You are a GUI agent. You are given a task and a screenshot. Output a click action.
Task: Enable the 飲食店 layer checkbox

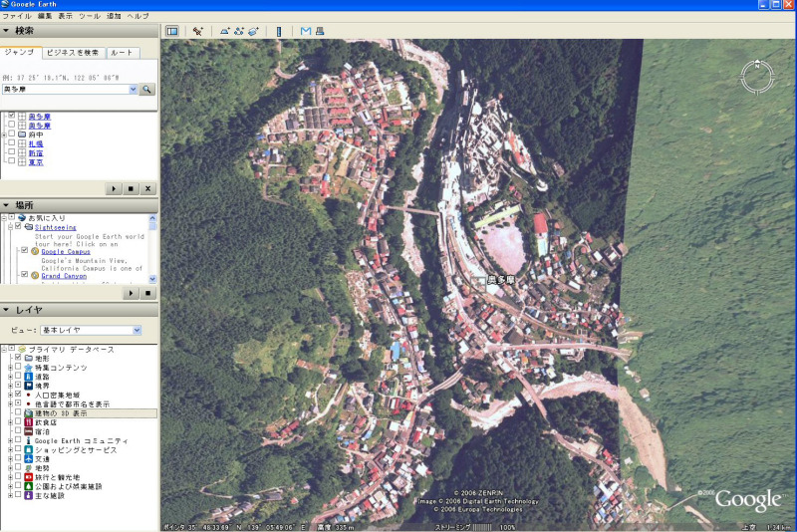point(18,421)
